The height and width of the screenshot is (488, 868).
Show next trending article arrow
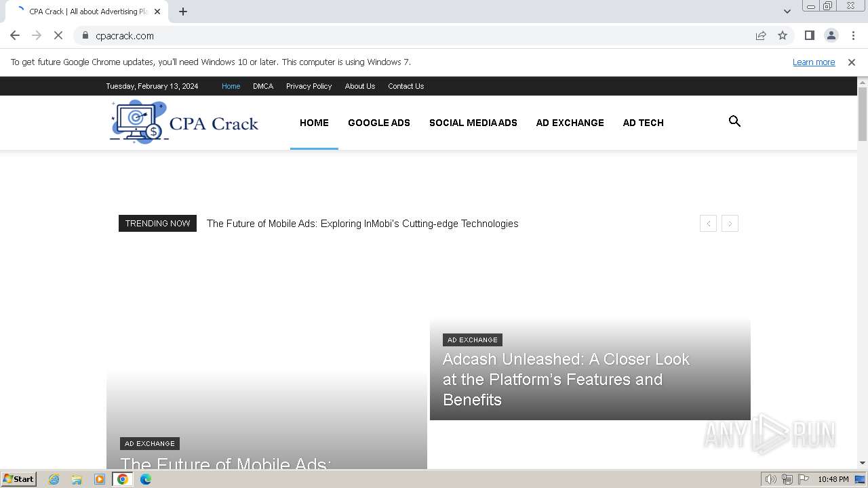[730, 224]
